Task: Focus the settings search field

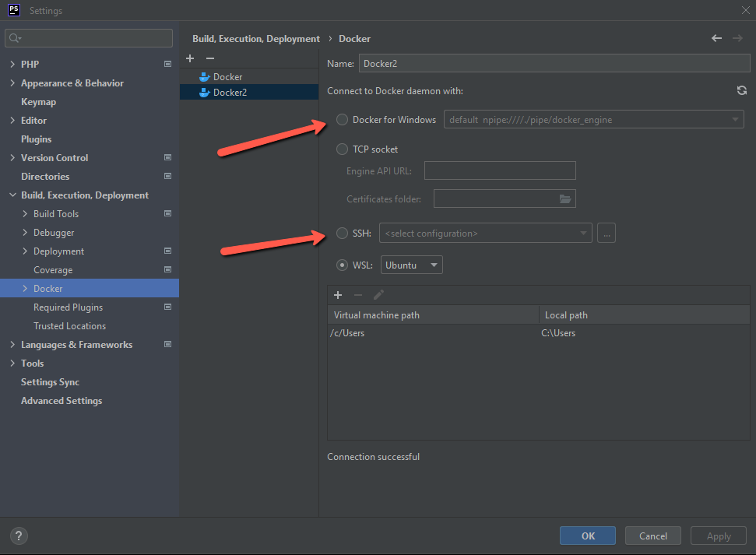Action: (89, 38)
